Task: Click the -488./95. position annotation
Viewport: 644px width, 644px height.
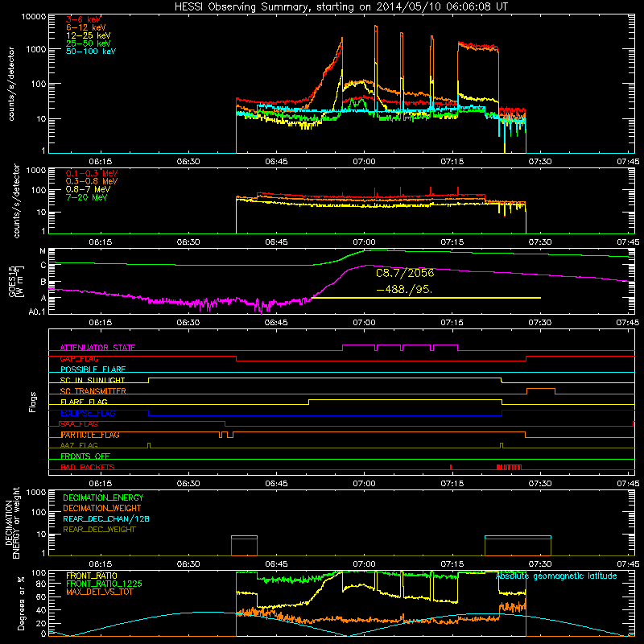Action: click(x=404, y=290)
